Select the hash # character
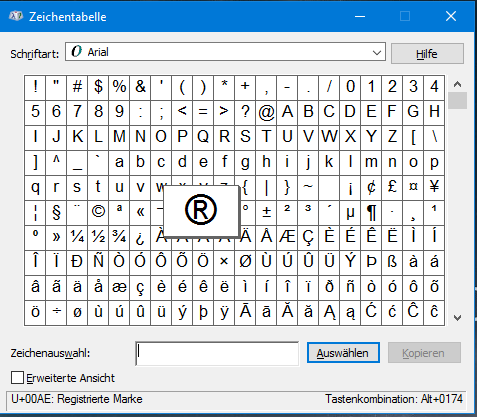The width and height of the screenshot is (477, 417). [x=77, y=88]
